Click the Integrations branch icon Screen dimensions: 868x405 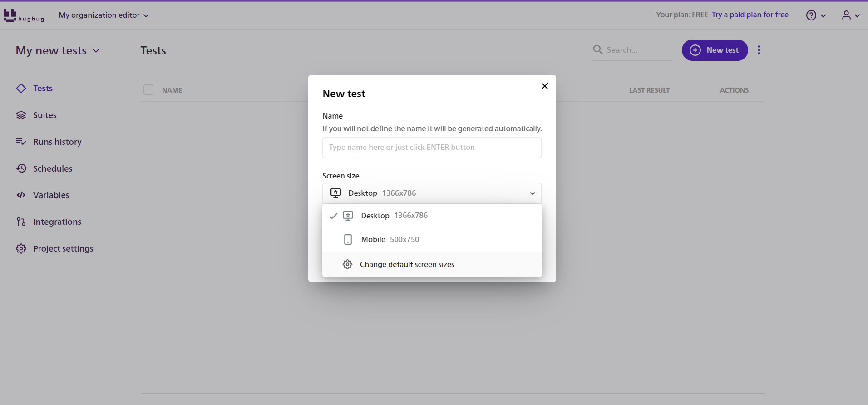click(21, 222)
